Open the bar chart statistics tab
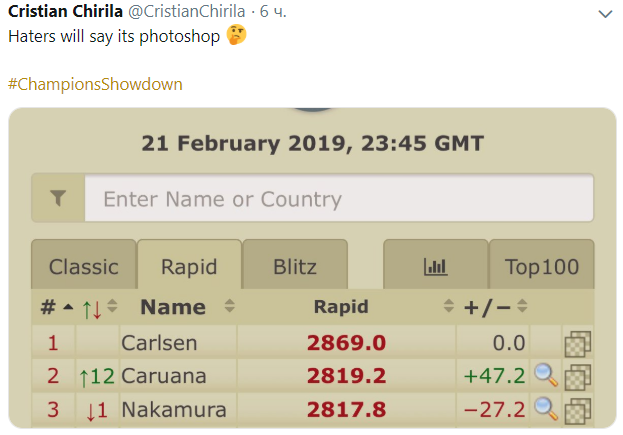623x435 pixels. point(435,266)
